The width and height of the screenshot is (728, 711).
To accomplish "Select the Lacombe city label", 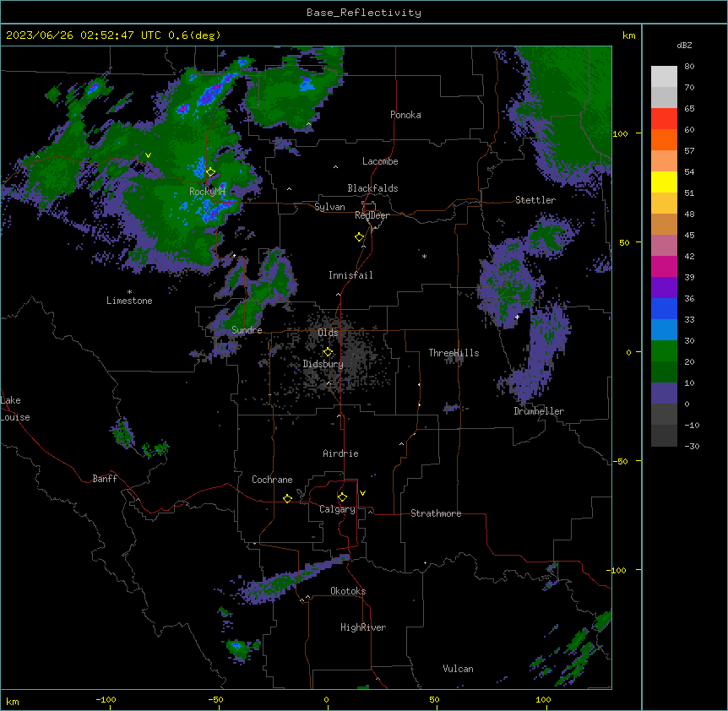I will point(380,161).
